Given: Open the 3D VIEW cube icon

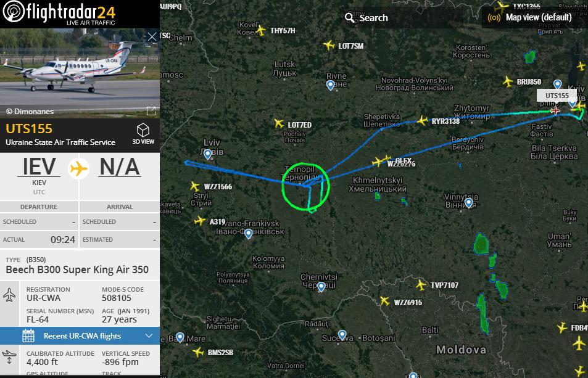Looking at the screenshot, I should click(143, 130).
